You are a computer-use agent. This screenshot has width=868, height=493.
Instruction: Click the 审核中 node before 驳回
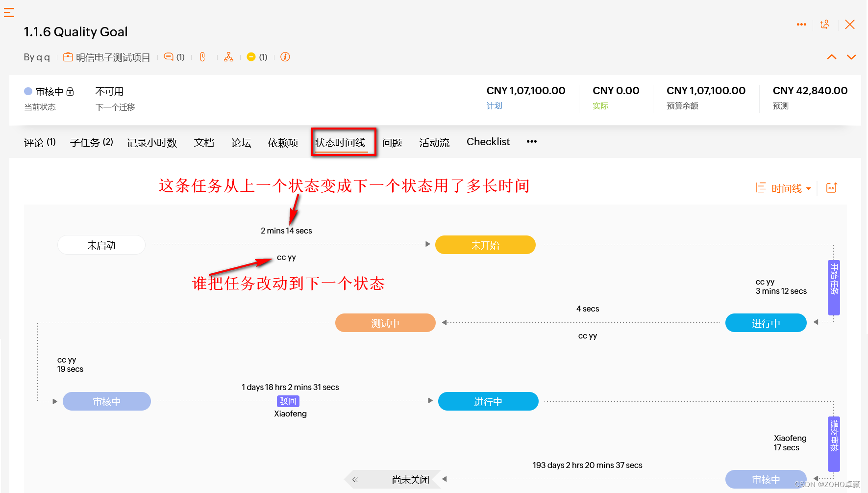coord(107,401)
